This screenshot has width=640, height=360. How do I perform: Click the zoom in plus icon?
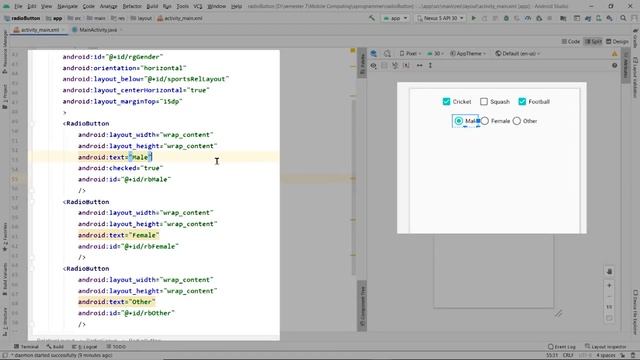tap(609, 285)
